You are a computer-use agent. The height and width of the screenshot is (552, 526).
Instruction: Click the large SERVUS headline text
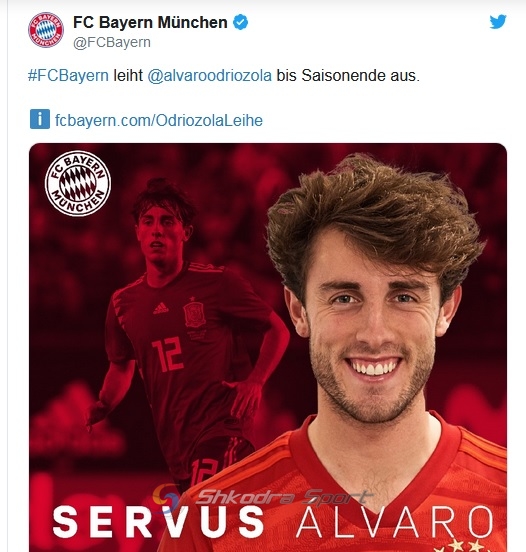point(158,522)
